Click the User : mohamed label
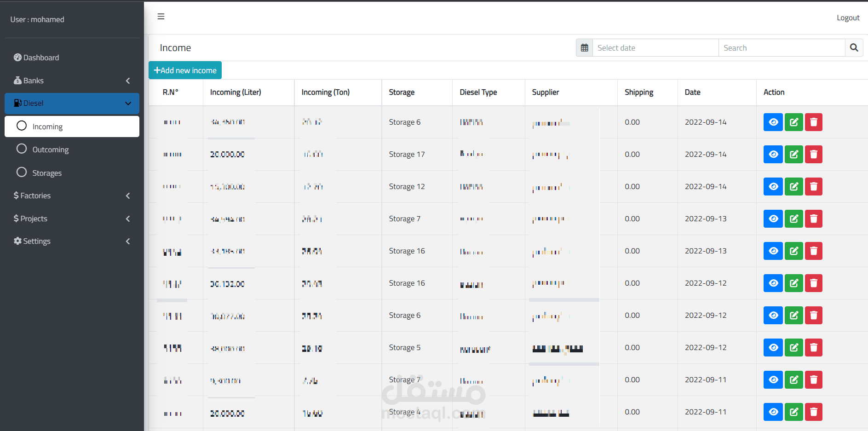 coord(37,19)
